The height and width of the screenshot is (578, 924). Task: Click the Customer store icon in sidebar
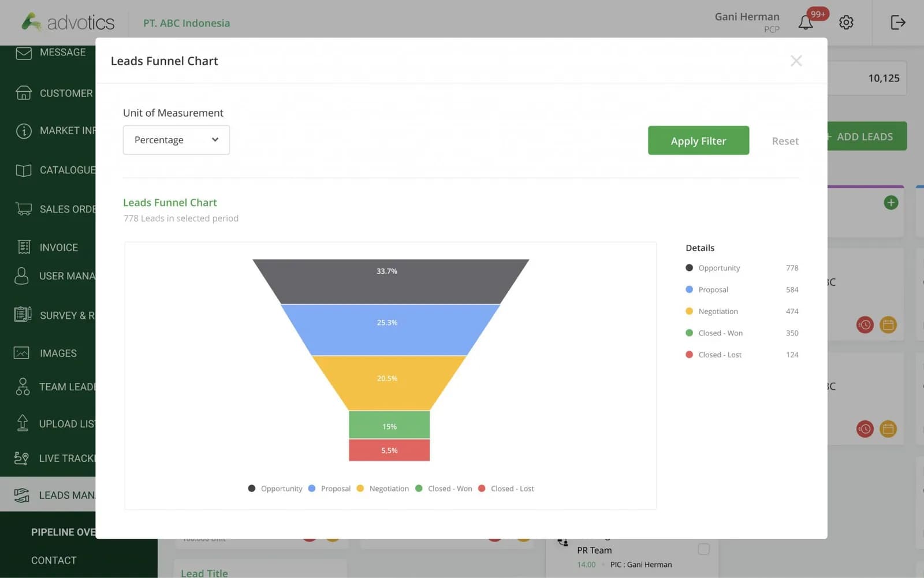tap(24, 93)
